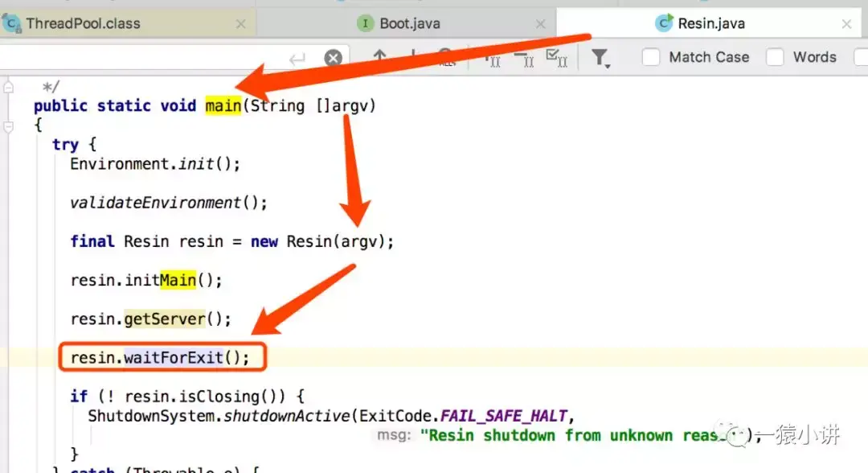Jump to previous search occurrence
The height and width of the screenshot is (473, 868).
(379, 56)
